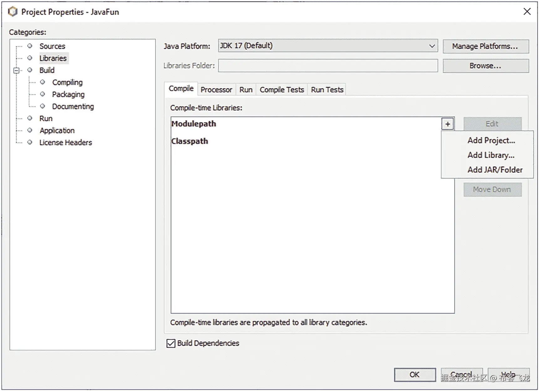
Task: Collapse the Build tree node
Action: click(x=16, y=70)
